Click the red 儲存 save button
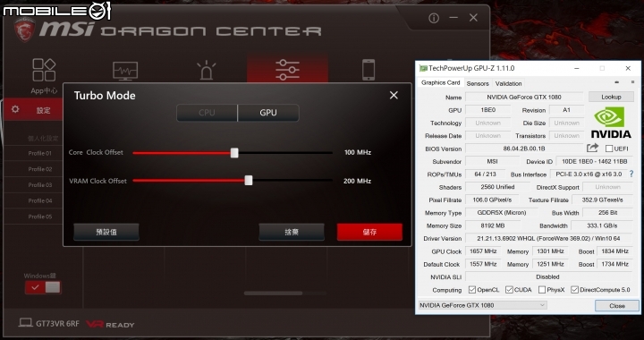 [x=369, y=232]
